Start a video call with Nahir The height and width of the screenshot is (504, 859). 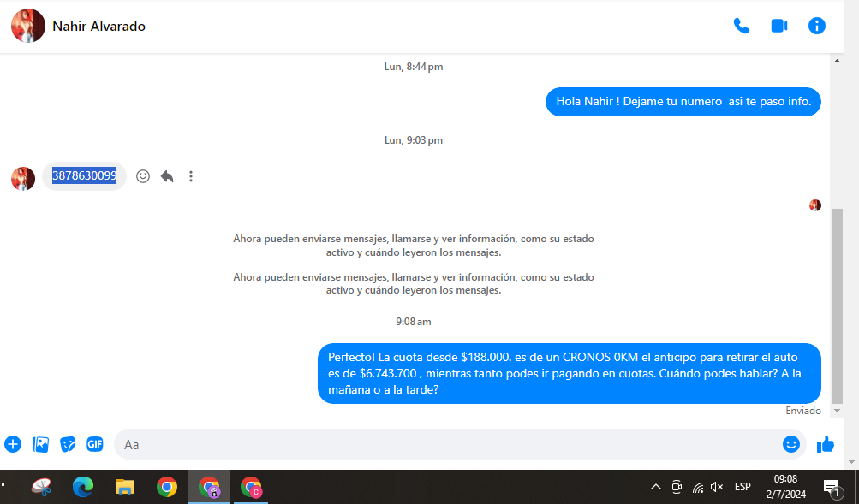point(778,26)
